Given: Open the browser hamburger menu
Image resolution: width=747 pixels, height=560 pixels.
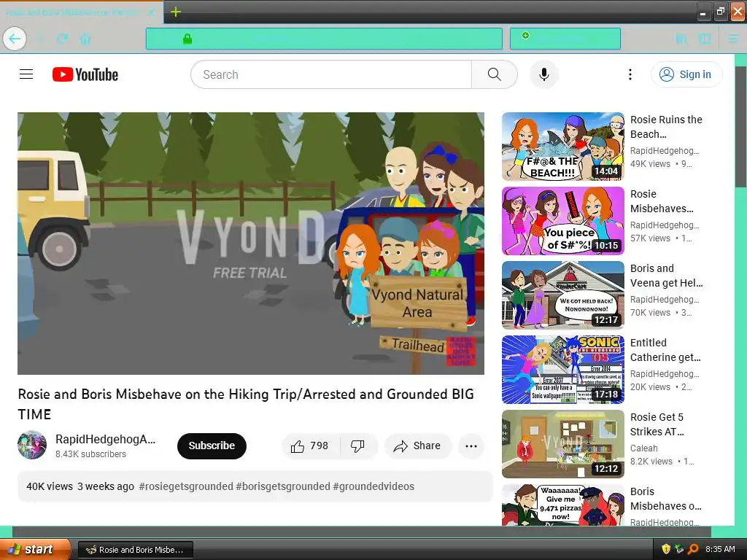Looking at the screenshot, I should tap(734, 39).
